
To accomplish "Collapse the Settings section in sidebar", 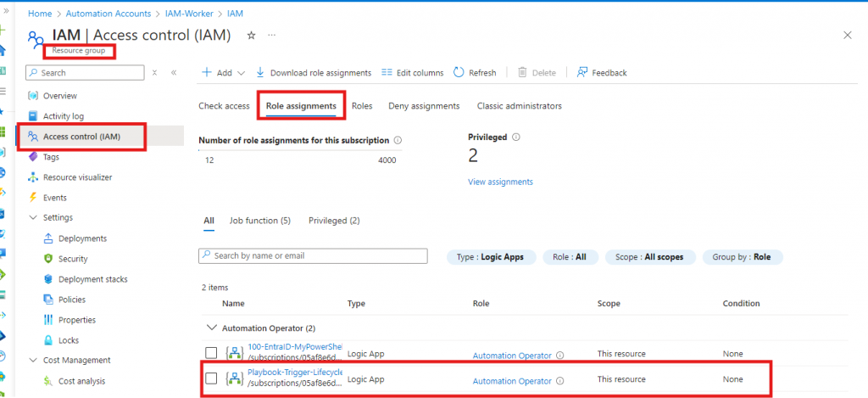I will pyautogui.click(x=33, y=218).
